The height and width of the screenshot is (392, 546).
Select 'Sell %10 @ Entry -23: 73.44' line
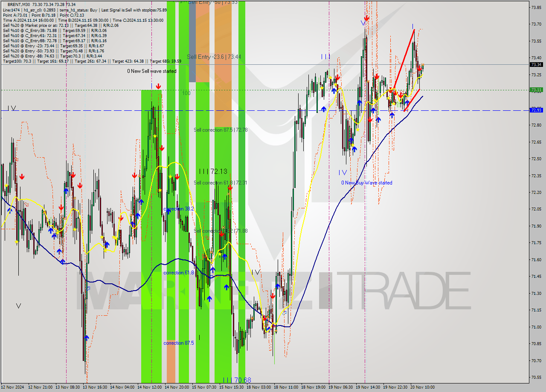[53, 46]
